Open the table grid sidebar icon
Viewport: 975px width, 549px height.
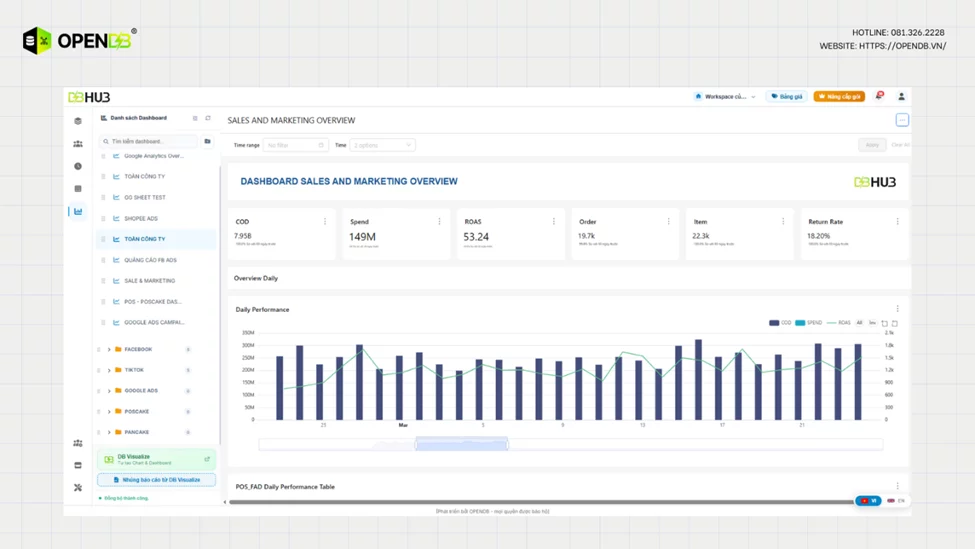point(78,188)
